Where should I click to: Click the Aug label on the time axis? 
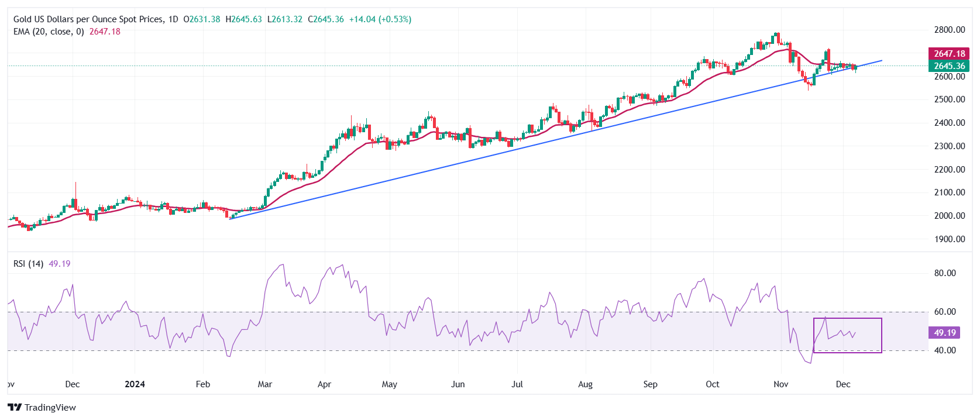(x=585, y=384)
